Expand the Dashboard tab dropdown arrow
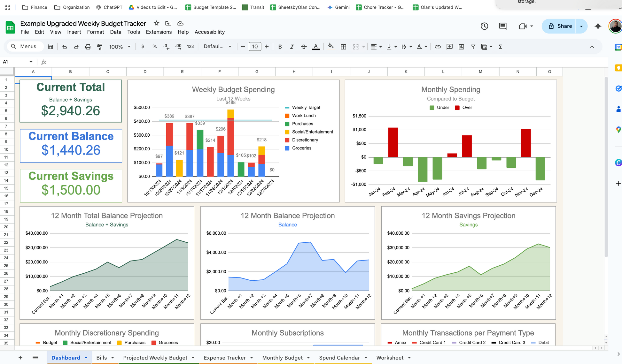This screenshot has width=622, height=364. tap(86, 358)
